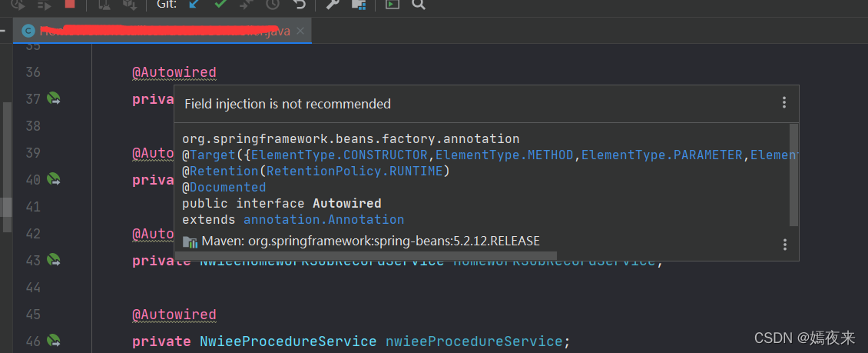Open Project Structure icon
The height and width of the screenshot is (353, 868).
click(x=359, y=5)
